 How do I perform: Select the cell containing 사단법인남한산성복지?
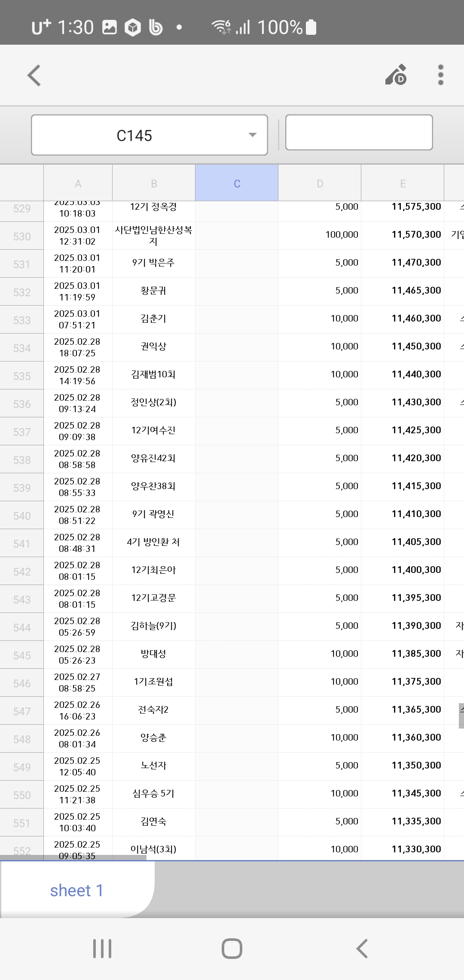click(153, 236)
